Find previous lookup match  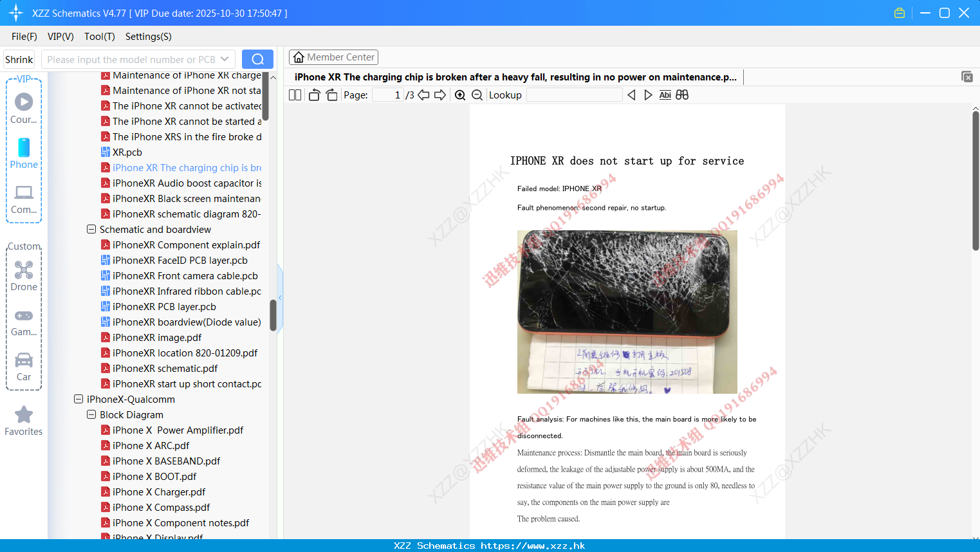(x=631, y=95)
